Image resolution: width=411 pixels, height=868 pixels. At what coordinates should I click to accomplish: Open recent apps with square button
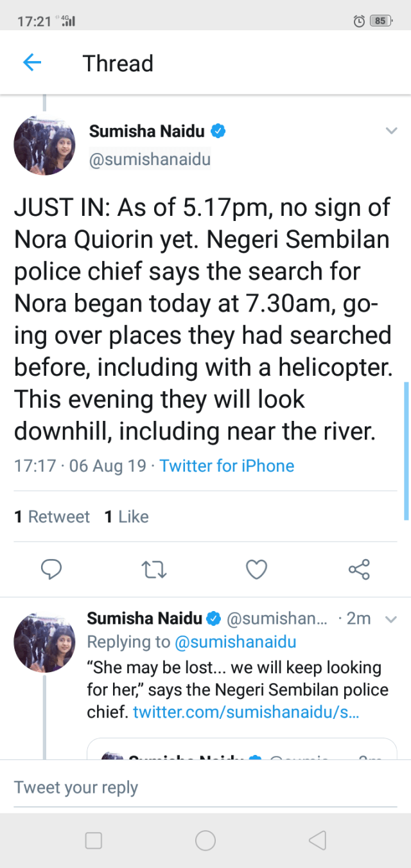click(94, 840)
